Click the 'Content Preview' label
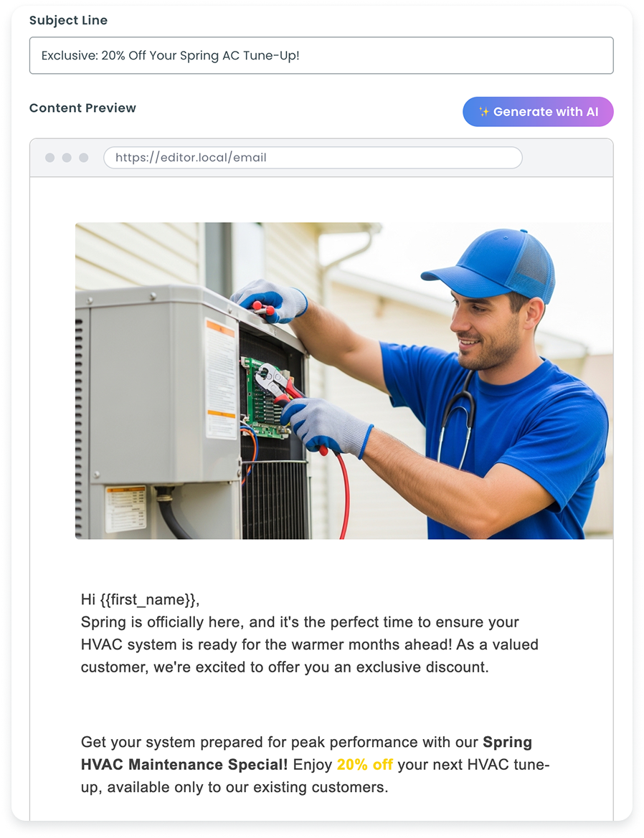Screen dimensions: 644x838 coord(83,108)
